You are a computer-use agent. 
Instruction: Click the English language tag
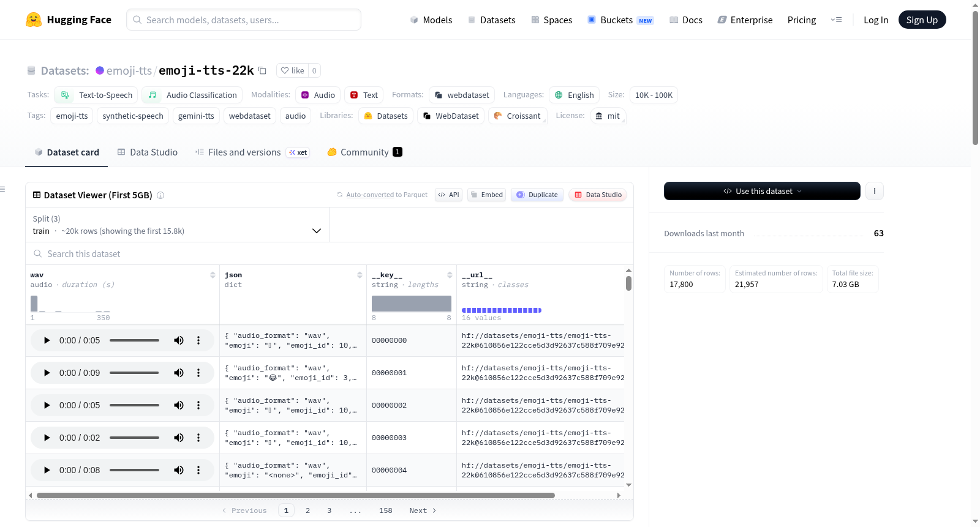574,95
